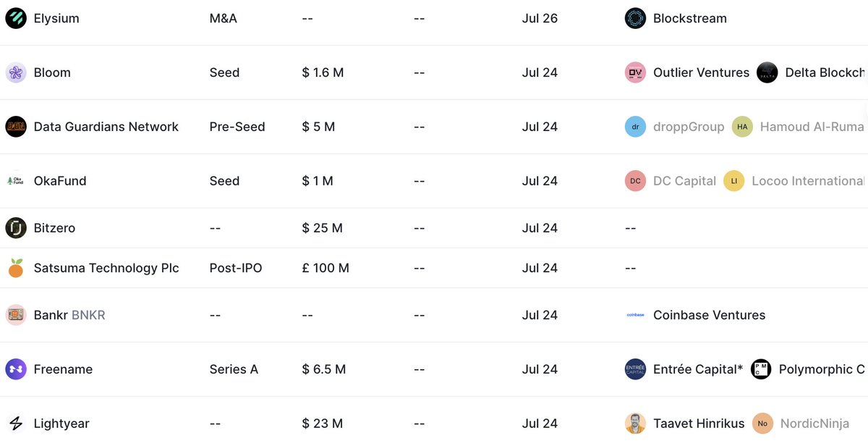Click the Freename purple logo icon
The image size is (868, 446).
pyautogui.click(x=16, y=369)
